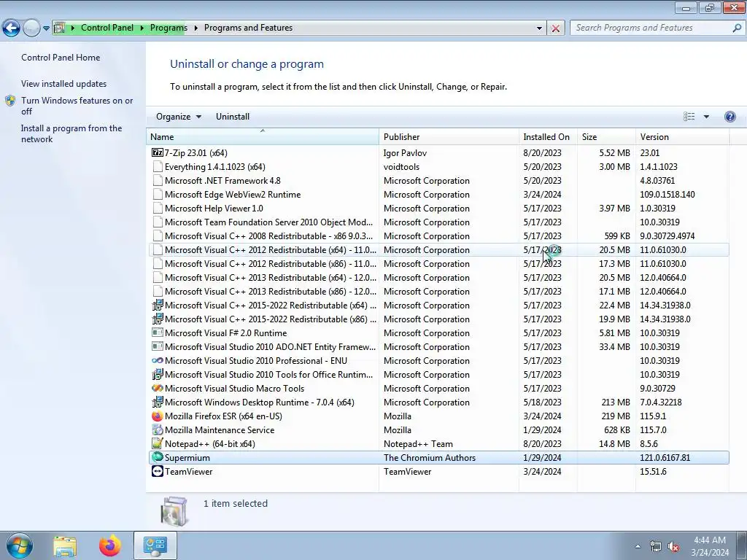Viewport: 747px width, 560px height.
Task: Click the Control Panel address bar icon
Action: (60, 28)
